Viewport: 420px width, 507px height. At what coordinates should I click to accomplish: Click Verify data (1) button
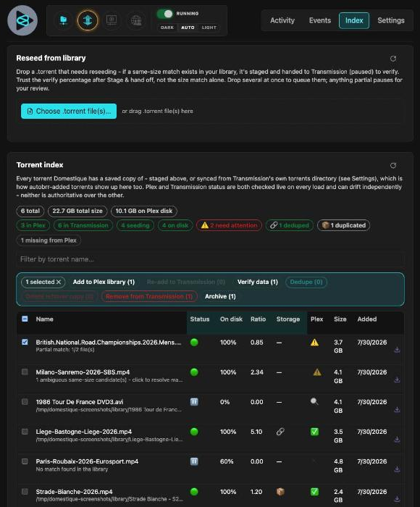point(258,282)
